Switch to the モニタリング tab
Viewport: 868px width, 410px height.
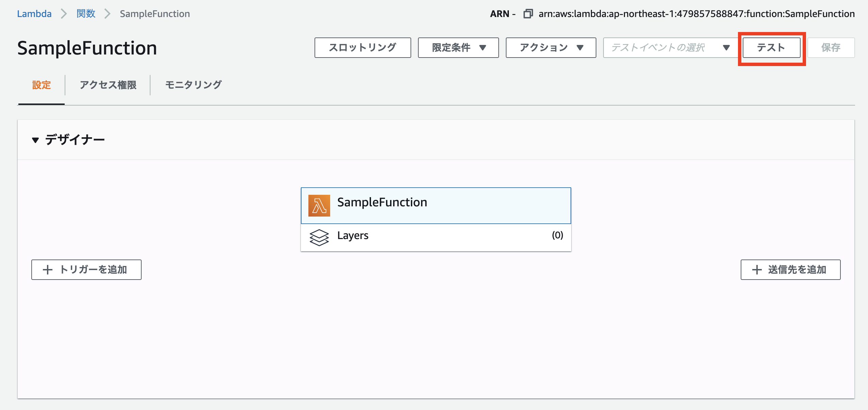(x=193, y=85)
